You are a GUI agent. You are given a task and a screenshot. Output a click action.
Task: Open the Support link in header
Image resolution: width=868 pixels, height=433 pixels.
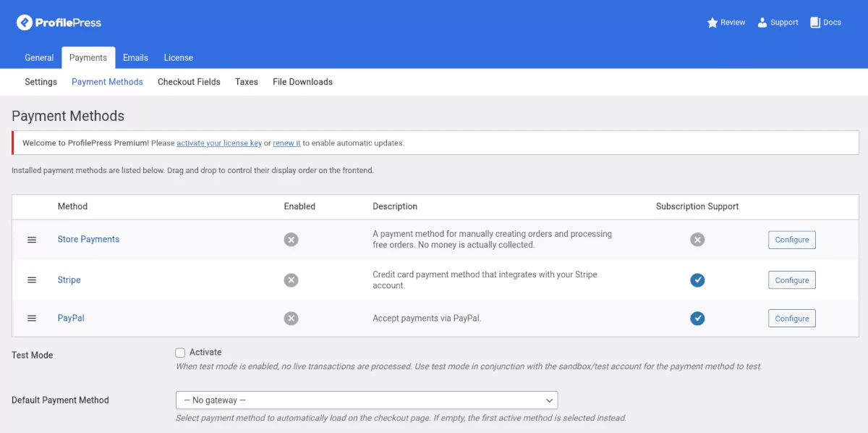pyautogui.click(x=778, y=22)
